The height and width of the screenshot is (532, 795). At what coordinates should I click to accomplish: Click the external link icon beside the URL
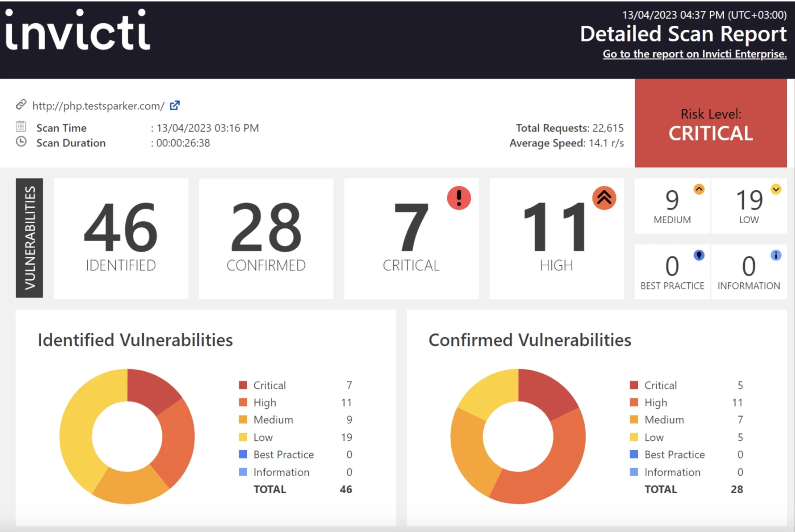(x=174, y=106)
